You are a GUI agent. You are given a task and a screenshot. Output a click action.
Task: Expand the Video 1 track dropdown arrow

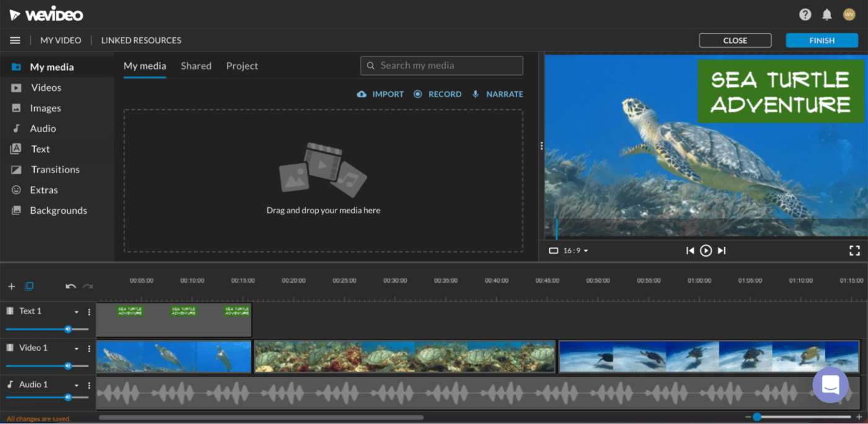point(77,349)
